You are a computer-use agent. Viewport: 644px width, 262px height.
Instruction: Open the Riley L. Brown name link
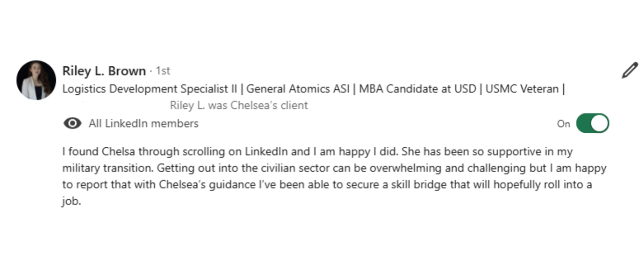pos(104,71)
